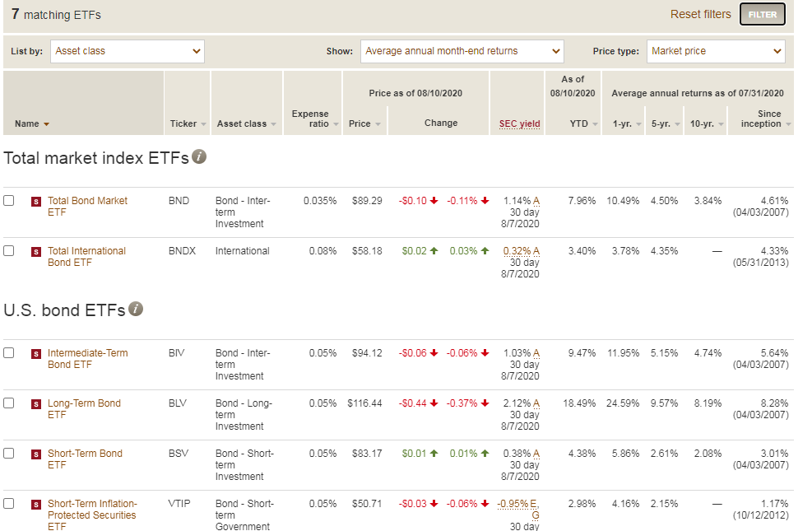Click the S icon next to Long-Term Bond ETF

36,404
